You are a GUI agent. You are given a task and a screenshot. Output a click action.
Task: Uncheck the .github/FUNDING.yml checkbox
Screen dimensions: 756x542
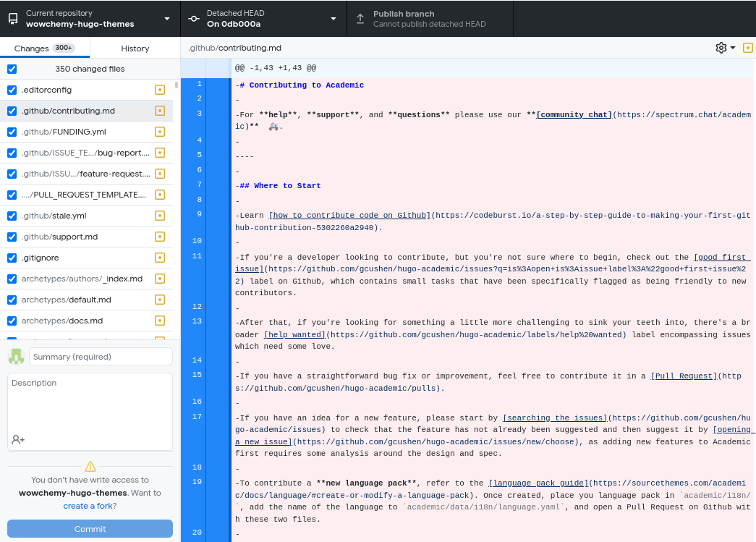12,132
